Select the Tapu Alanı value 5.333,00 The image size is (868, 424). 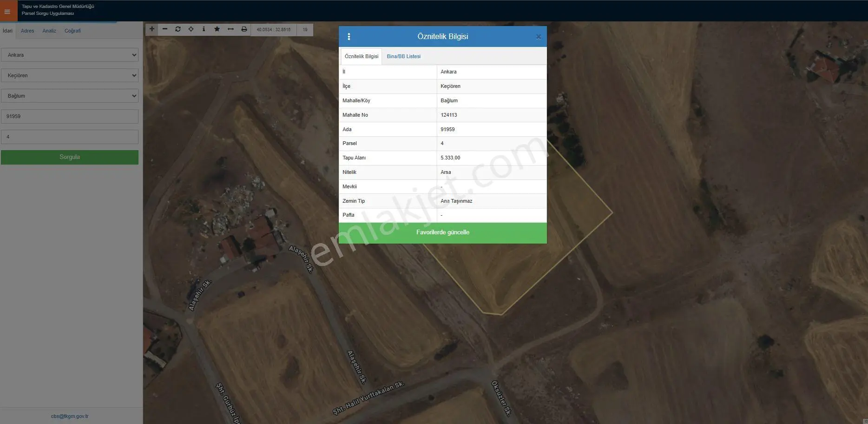450,158
